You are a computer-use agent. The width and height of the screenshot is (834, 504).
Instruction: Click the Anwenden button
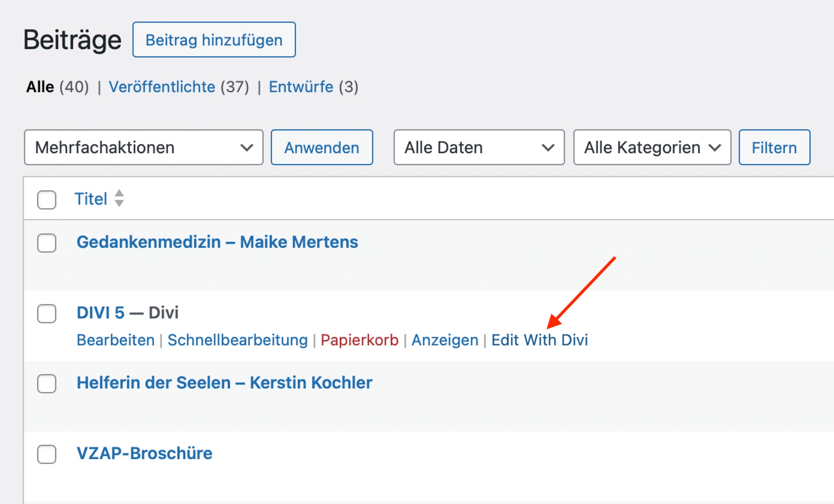click(x=321, y=148)
